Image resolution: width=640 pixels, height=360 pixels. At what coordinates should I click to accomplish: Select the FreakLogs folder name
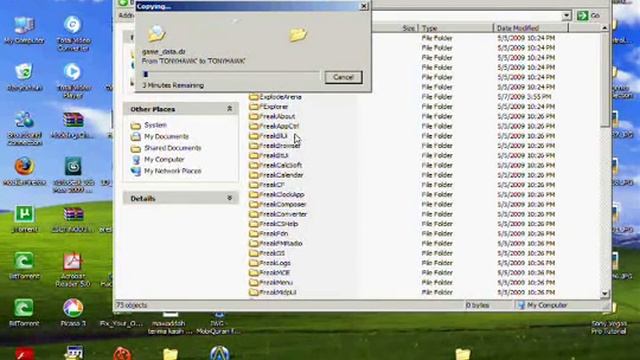275,263
